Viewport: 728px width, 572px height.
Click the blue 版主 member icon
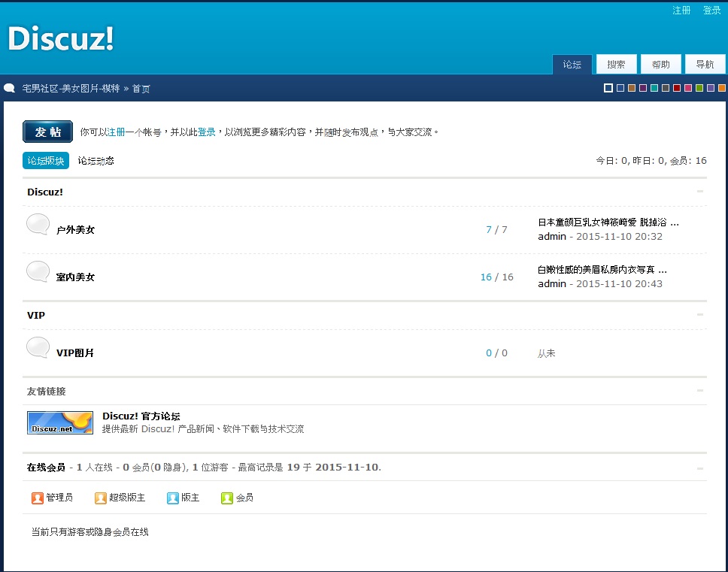pos(173,498)
